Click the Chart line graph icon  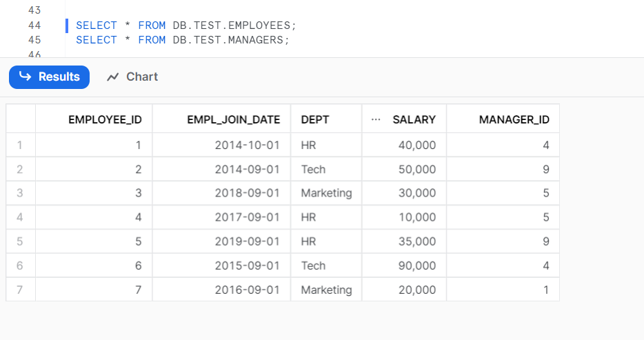click(112, 77)
